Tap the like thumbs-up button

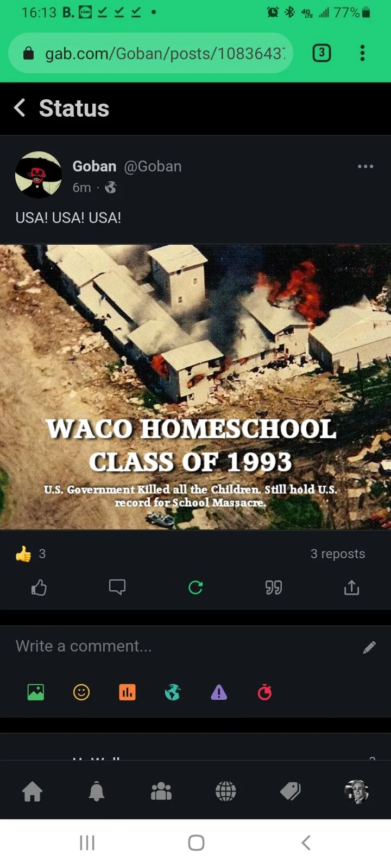coord(39,588)
